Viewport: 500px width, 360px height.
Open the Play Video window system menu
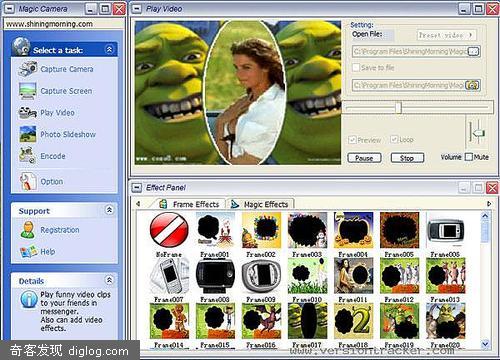coord(136,9)
